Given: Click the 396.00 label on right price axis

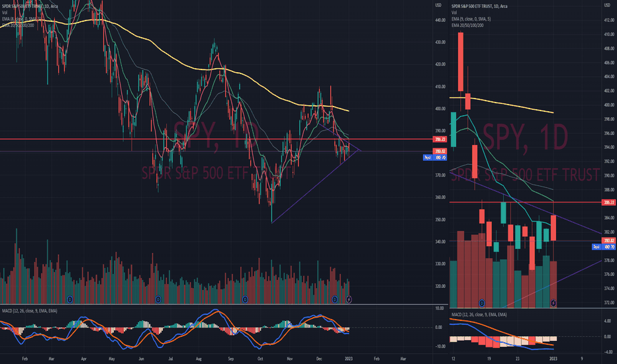Looking at the screenshot, I should tap(609, 134).
